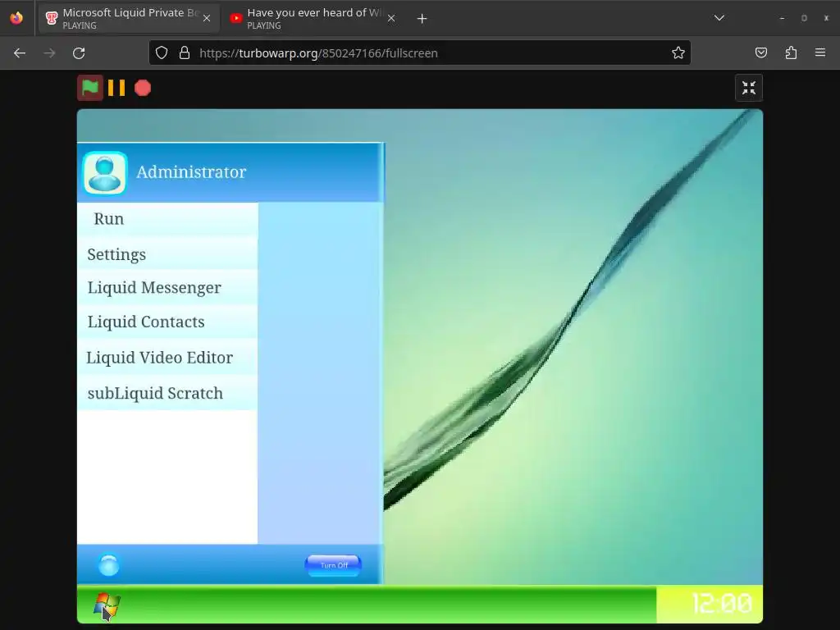Bookmark the page with the star icon
Image resolution: width=840 pixels, height=630 pixels.
678,52
